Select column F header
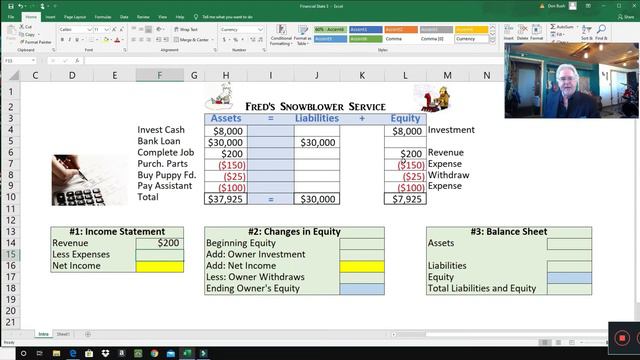This screenshot has height=360, width=640. (160, 75)
